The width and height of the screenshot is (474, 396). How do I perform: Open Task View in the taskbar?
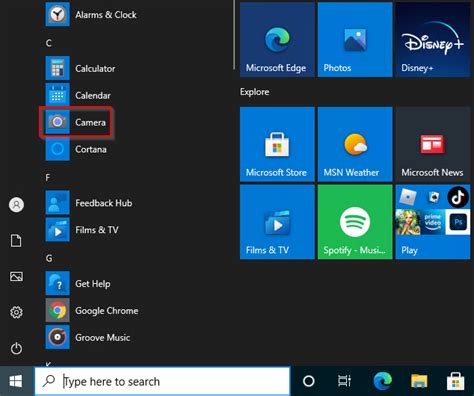[344, 381]
